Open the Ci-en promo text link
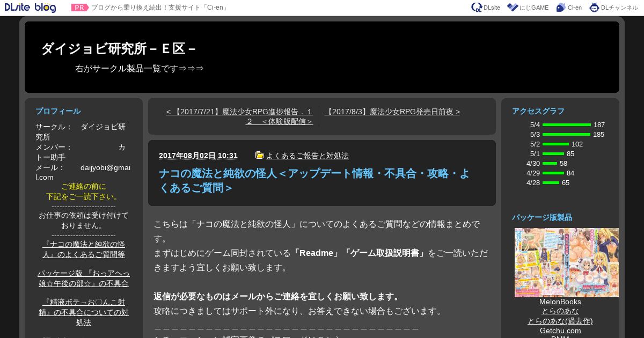This screenshot has width=644, height=338. (160, 8)
